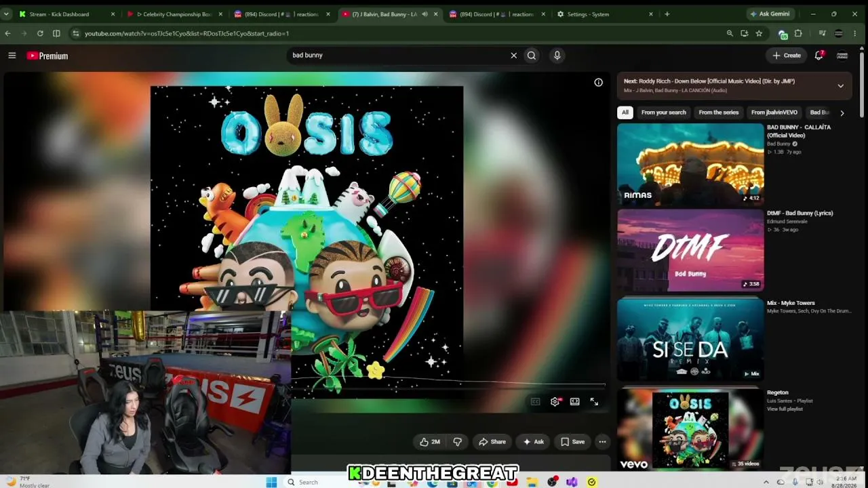Open the browser zoom magnifier in address bar

pyautogui.click(x=730, y=33)
